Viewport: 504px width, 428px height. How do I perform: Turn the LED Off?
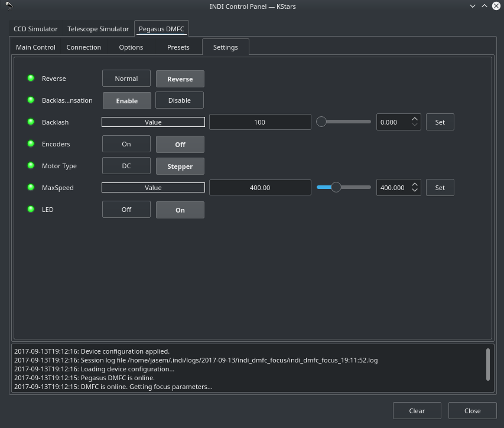tap(126, 210)
